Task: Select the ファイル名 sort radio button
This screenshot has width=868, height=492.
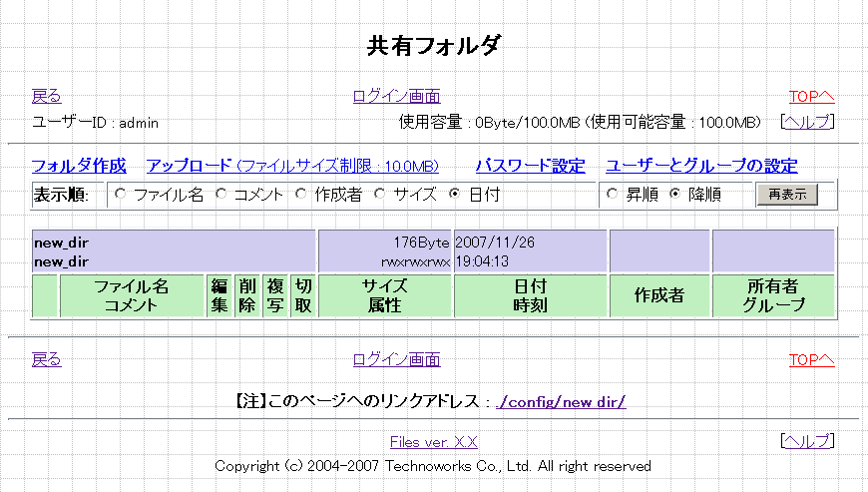Action: tap(121, 195)
